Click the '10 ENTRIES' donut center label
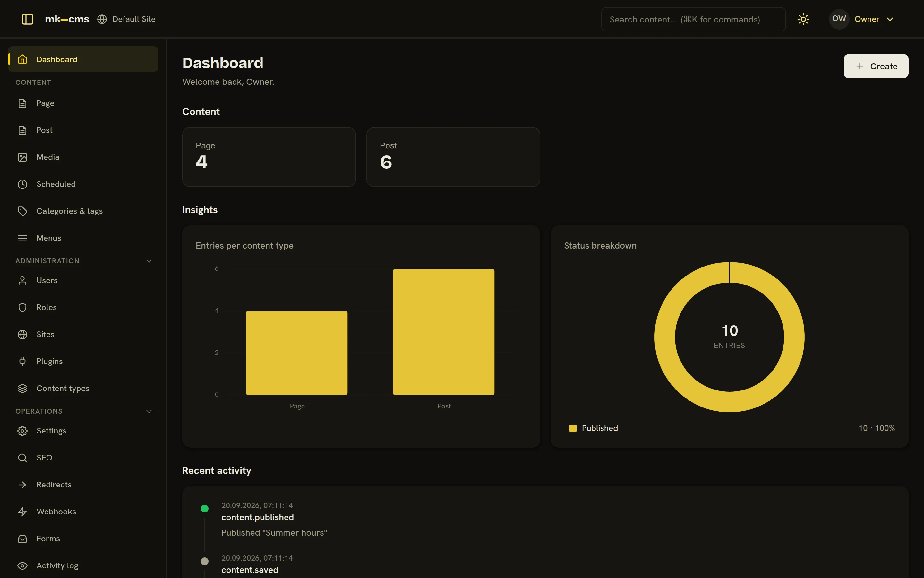This screenshot has height=578, width=924. (x=729, y=337)
